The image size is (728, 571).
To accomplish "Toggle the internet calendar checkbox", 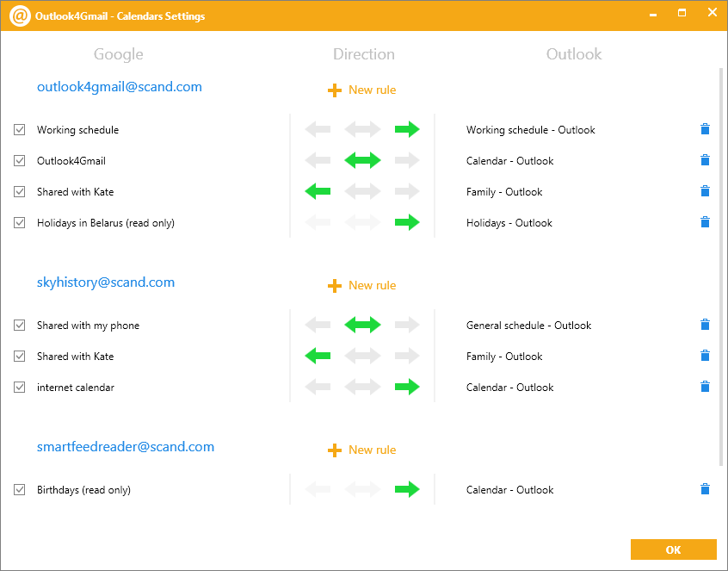I will (20, 387).
